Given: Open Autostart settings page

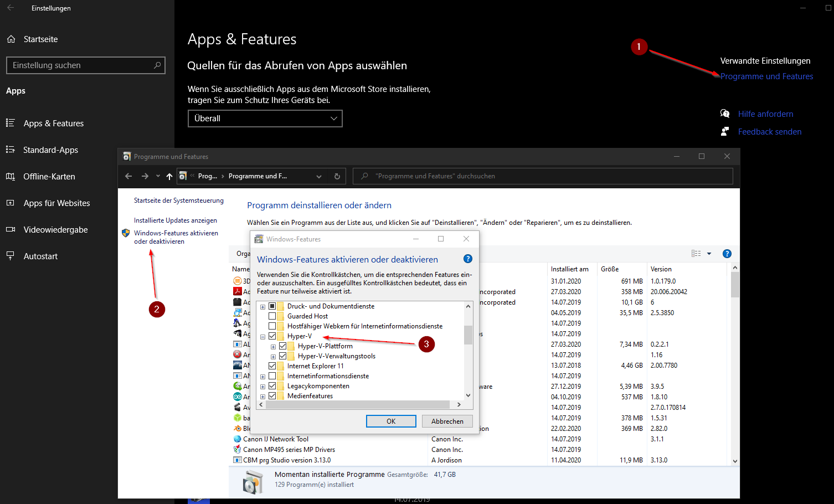Looking at the screenshot, I should click(40, 256).
